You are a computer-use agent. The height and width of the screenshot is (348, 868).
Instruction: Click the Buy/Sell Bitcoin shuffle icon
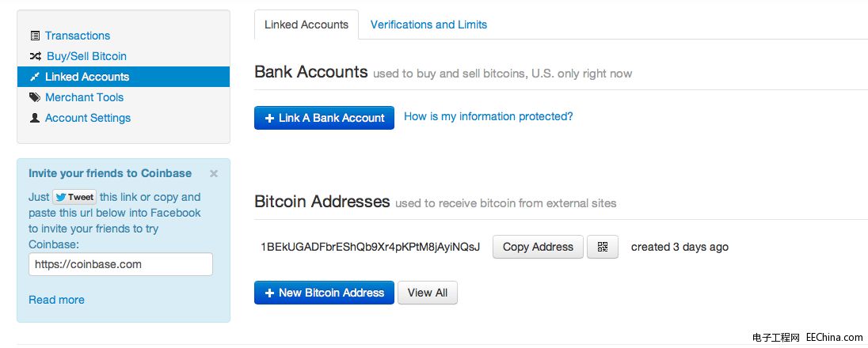click(35, 56)
